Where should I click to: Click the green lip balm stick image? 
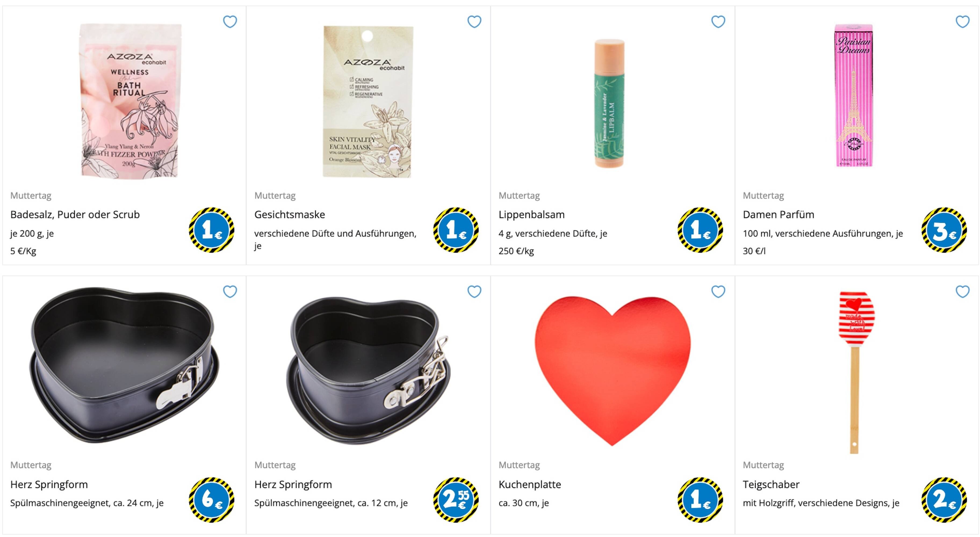click(609, 103)
